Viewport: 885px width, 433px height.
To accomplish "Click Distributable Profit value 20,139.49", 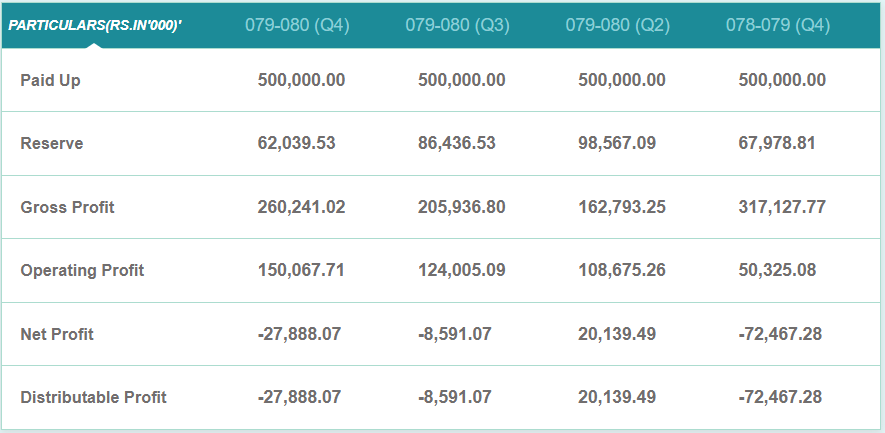I will tap(617, 397).
